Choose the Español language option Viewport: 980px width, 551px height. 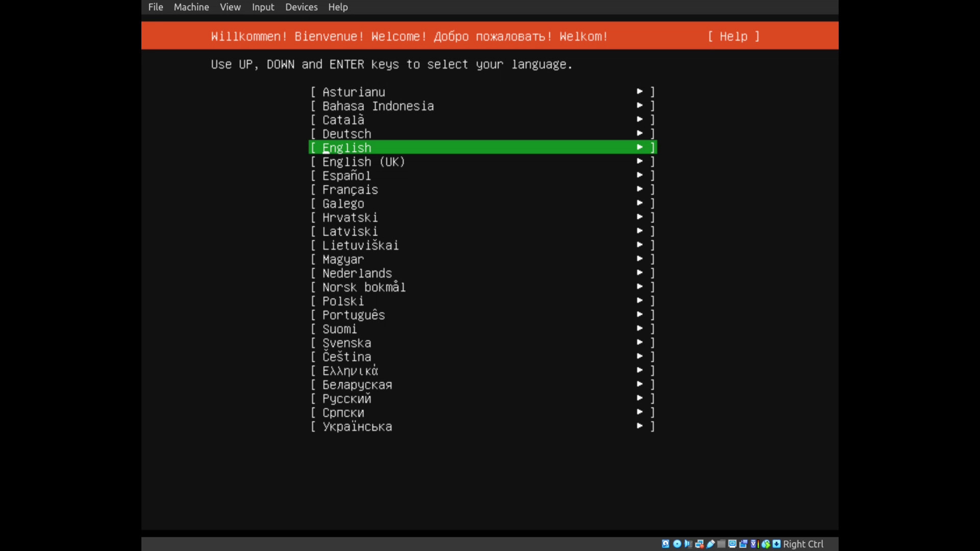click(x=347, y=176)
